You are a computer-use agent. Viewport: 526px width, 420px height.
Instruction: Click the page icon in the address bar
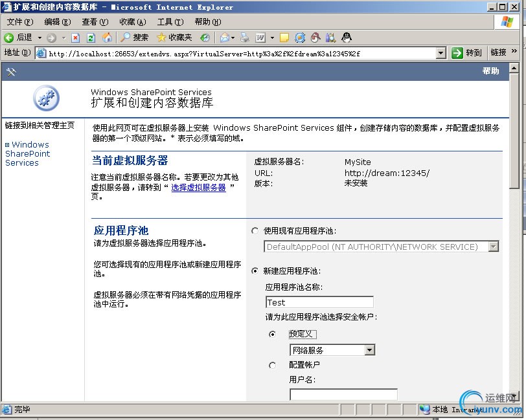tap(41, 53)
